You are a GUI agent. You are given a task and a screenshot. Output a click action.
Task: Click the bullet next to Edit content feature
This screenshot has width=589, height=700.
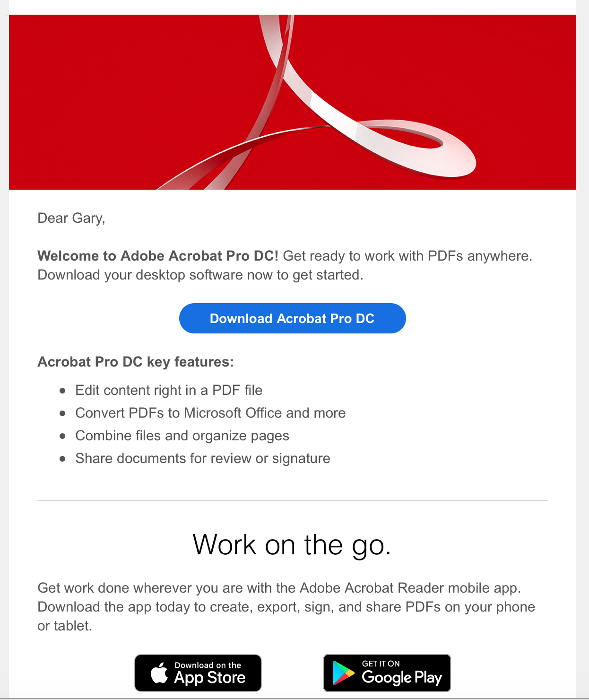(x=63, y=391)
